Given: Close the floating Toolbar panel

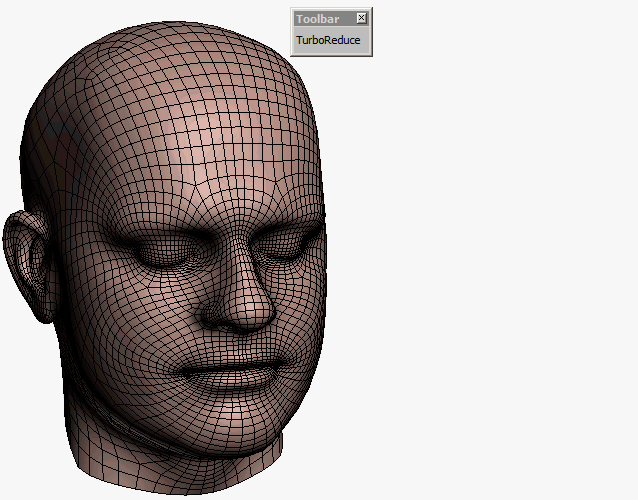Looking at the screenshot, I should tap(362, 18).
